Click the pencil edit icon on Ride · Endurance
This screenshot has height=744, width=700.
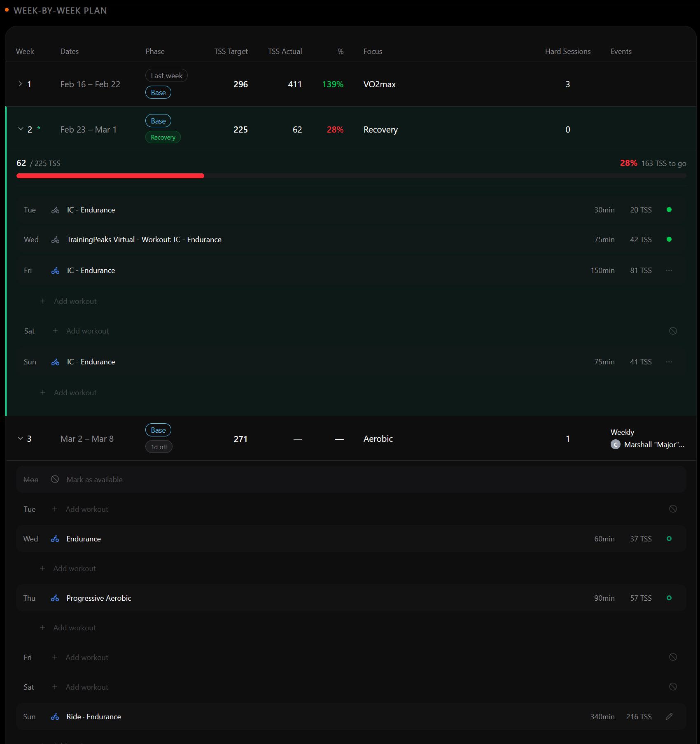pyautogui.click(x=669, y=716)
